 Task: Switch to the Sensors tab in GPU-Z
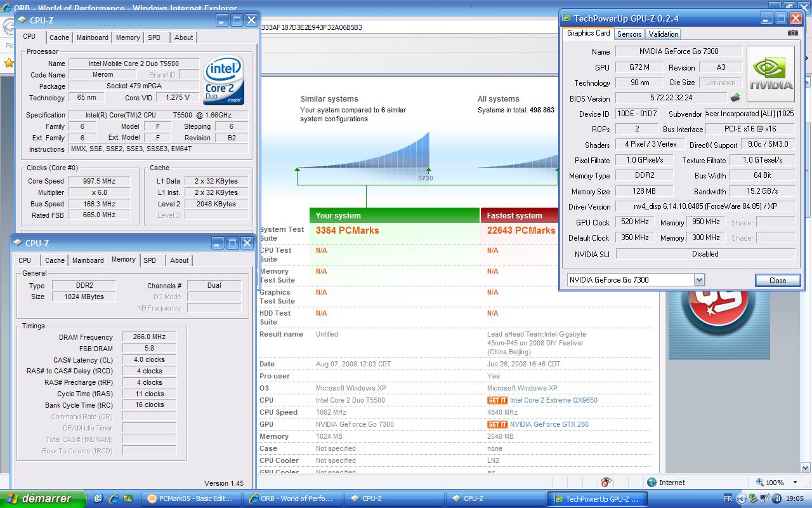tap(629, 34)
